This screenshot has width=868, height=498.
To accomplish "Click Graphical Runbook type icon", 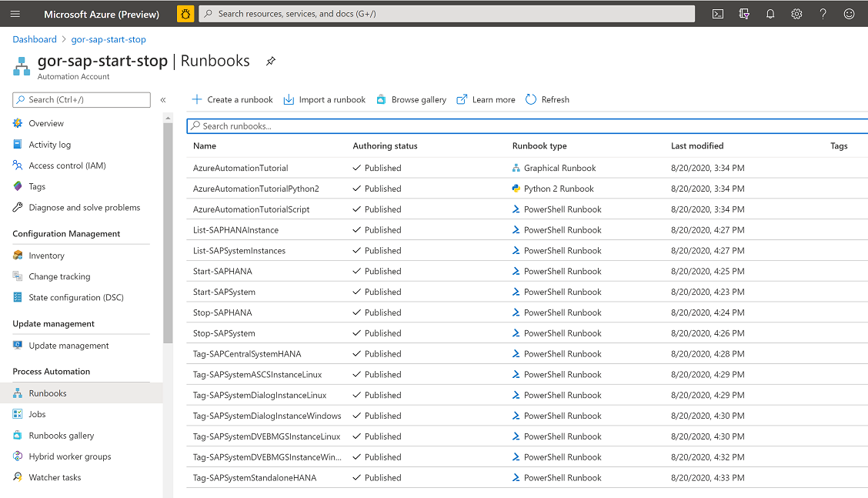I will click(x=516, y=168).
